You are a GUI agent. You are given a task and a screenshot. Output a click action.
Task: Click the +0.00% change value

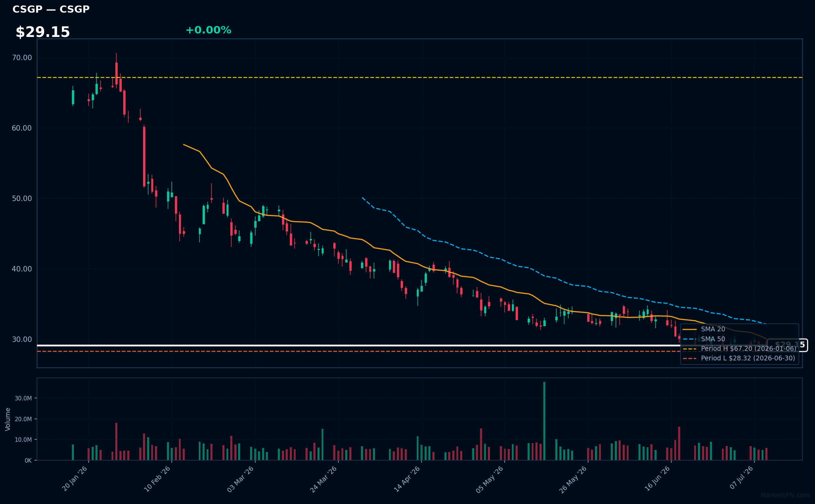208,30
